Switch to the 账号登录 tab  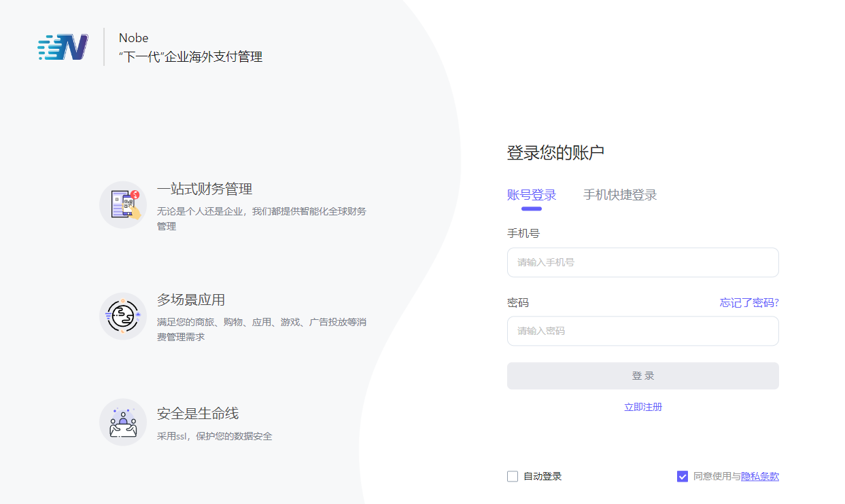tap(532, 195)
